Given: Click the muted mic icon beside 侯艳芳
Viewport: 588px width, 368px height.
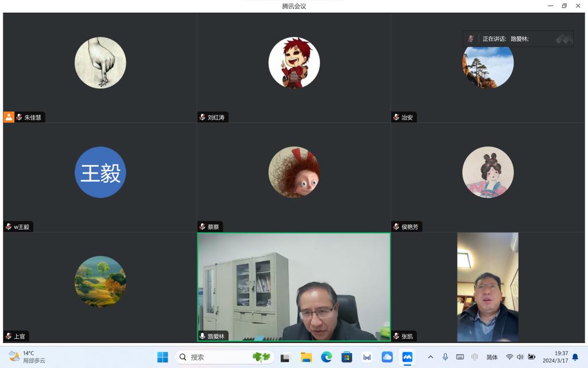Looking at the screenshot, I should point(397,227).
